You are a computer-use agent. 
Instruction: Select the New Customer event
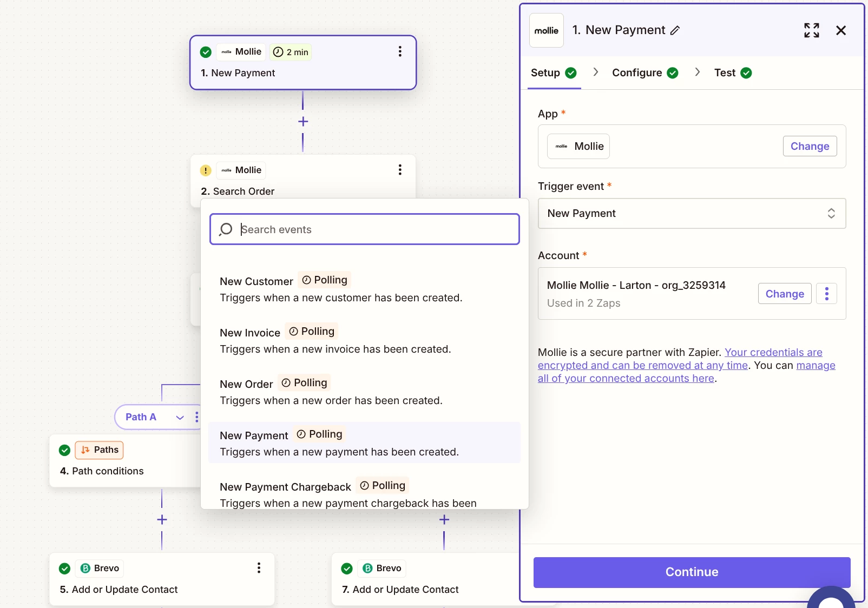point(364,289)
